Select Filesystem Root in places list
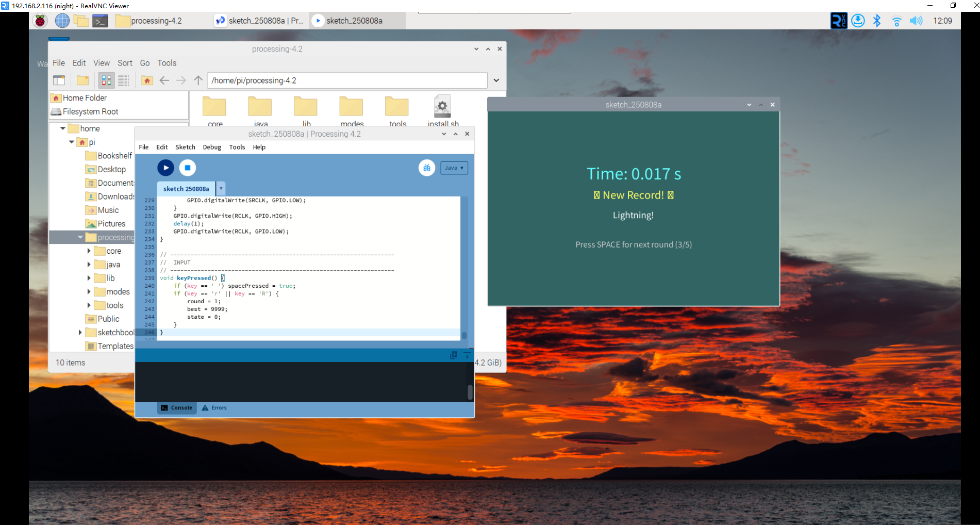 click(x=119, y=111)
